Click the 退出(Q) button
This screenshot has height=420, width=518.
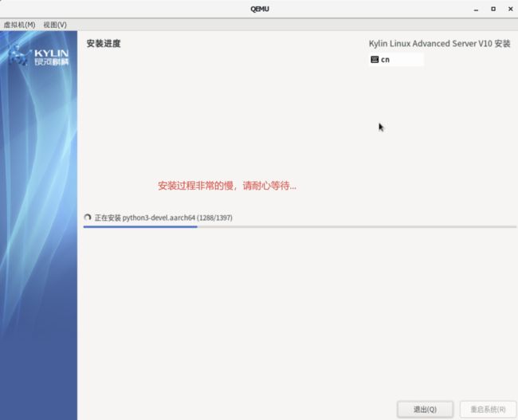coord(426,410)
